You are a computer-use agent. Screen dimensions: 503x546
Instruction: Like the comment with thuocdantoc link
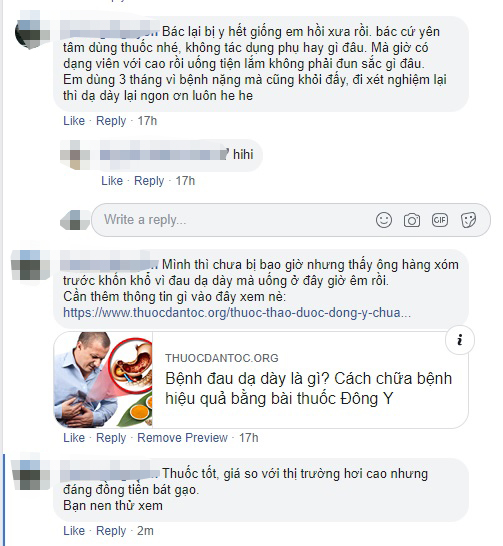point(74,438)
